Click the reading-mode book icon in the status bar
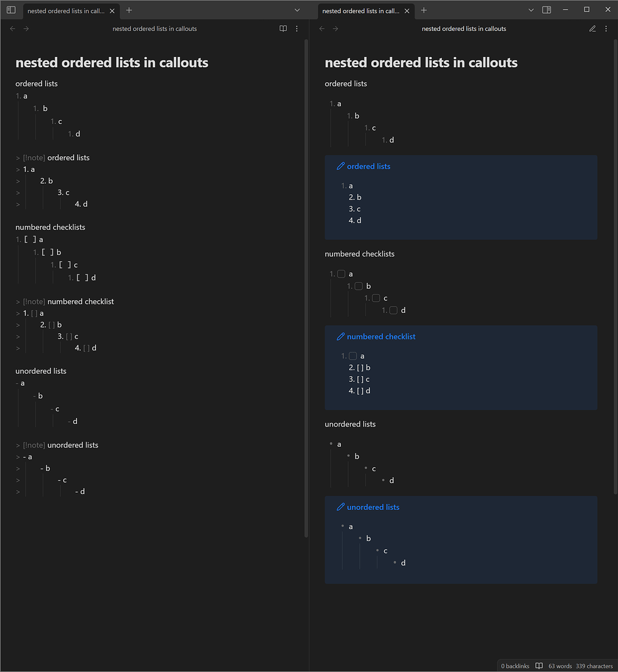Image resolution: width=618 pixels, height=672 pixels. 539,665
